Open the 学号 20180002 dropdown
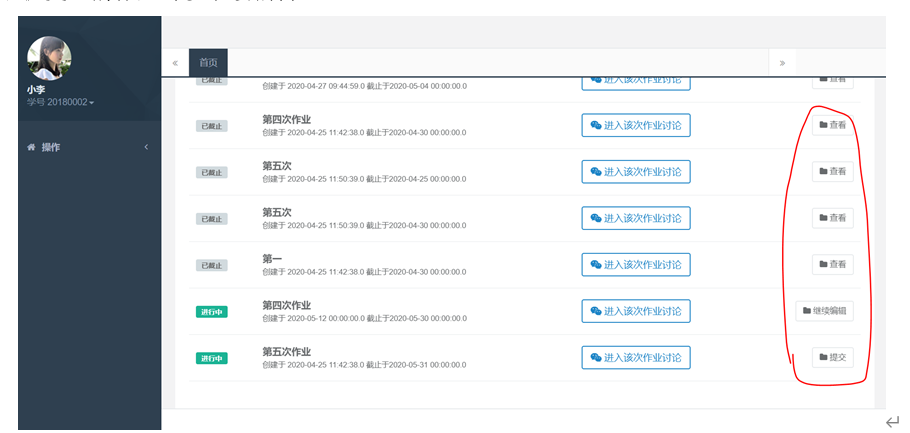Screen dimensions: 910x433 60,102
